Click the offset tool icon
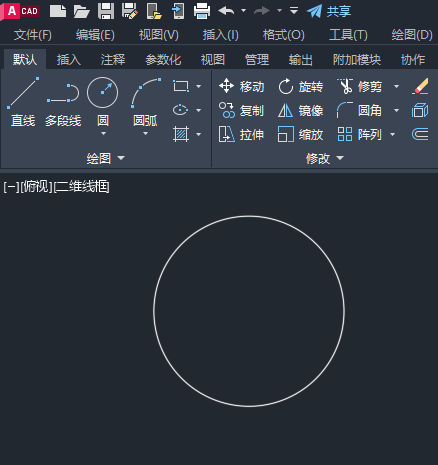438x465 pixels. (420, 134)
